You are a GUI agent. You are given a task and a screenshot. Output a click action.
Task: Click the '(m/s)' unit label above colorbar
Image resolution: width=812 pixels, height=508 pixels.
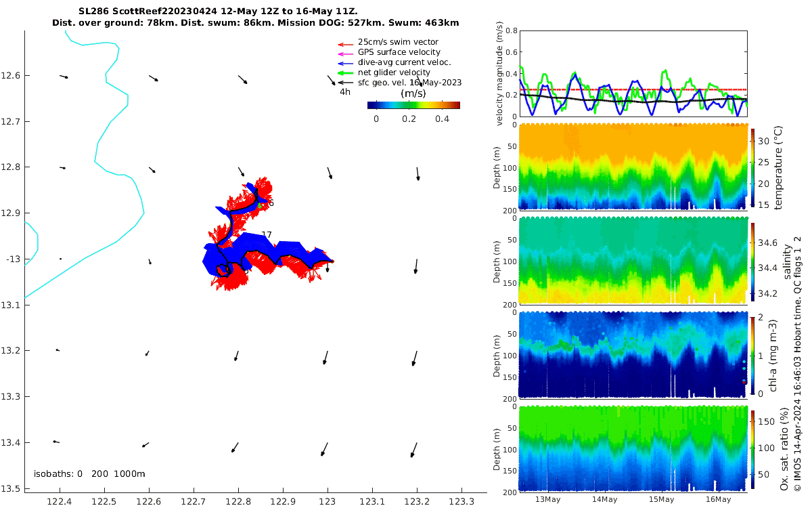click(x=413, y=93)
